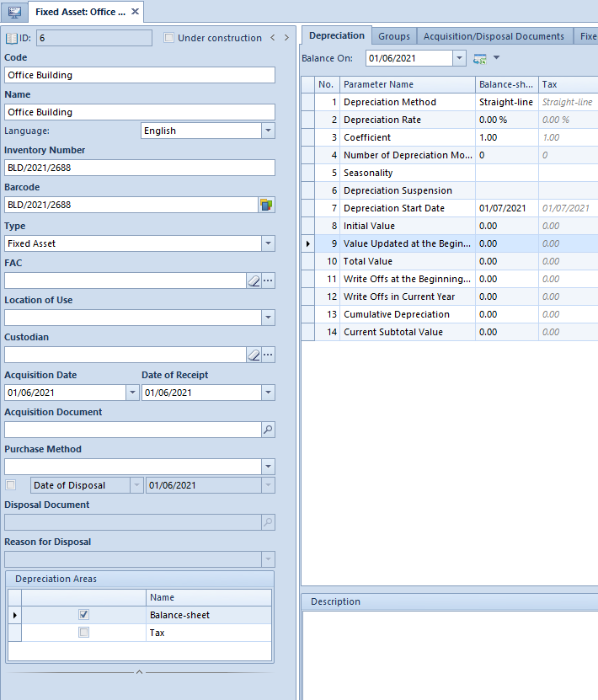Select Total Value row

pyautogui.click(x=450, y=261)
